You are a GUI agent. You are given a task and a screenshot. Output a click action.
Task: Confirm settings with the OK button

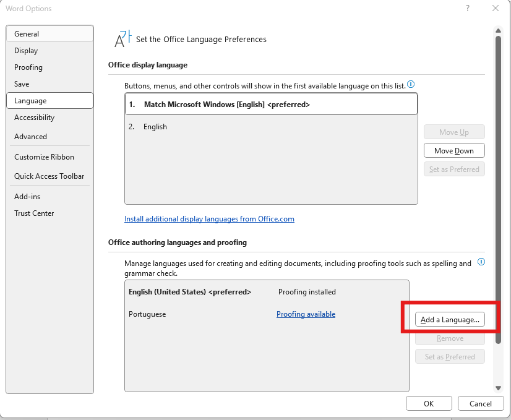click(429, 404)
